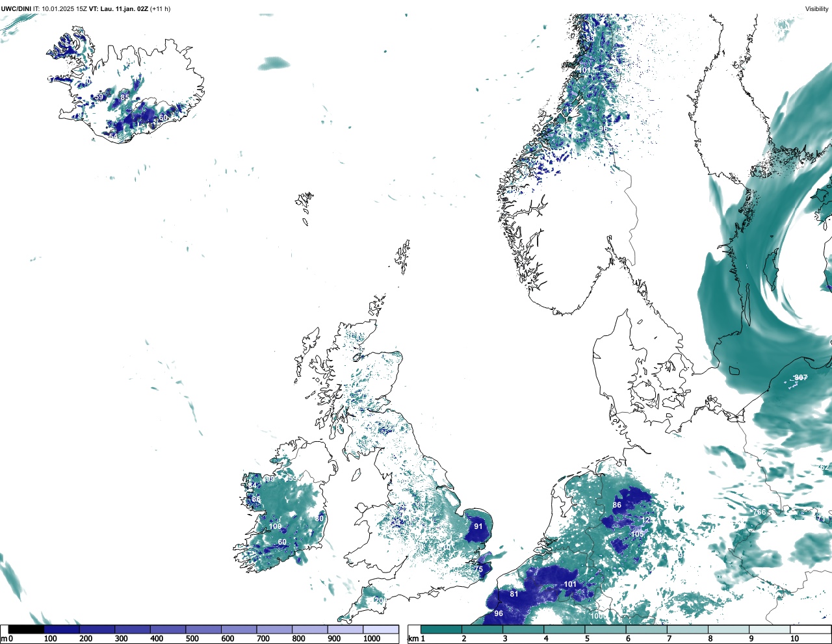The image size is (832, 644).
Task: Click the '60' value over southern Ireland
Action: [282, 542]
